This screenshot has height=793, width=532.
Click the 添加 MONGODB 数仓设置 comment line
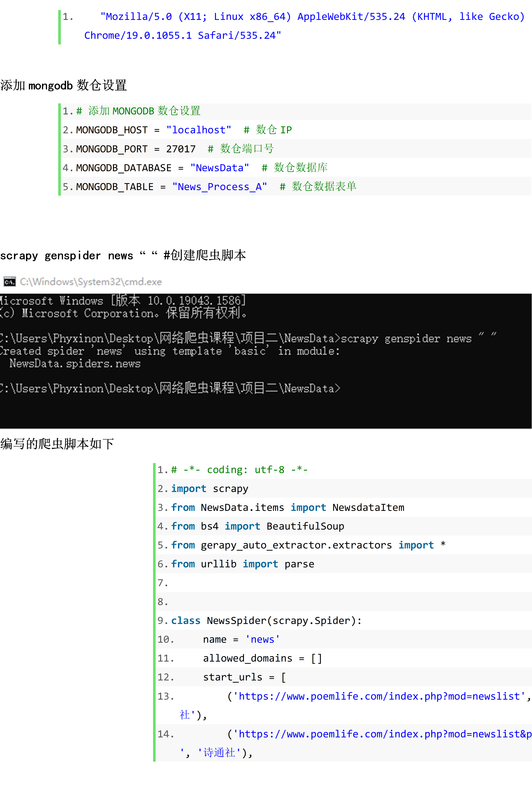tap(138, 111)
